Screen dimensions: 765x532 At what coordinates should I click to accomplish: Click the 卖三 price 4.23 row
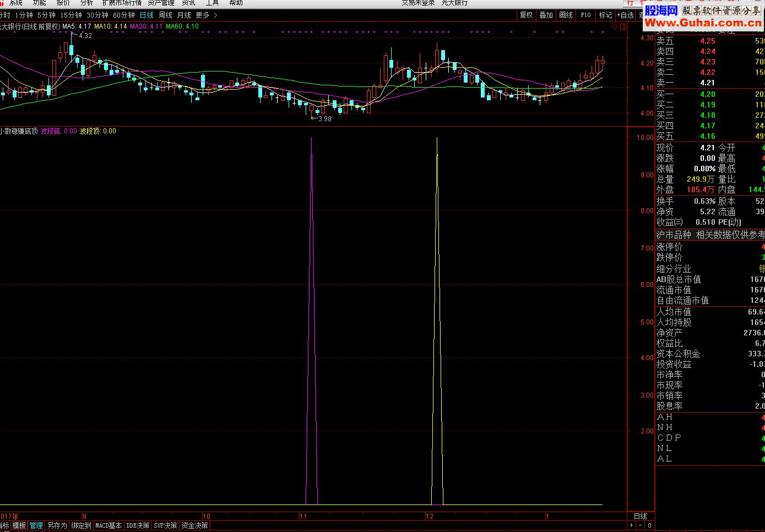point(710,62)
